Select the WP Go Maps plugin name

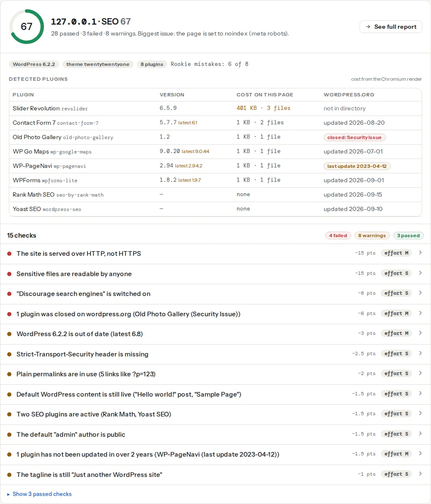tap(31, 151)
